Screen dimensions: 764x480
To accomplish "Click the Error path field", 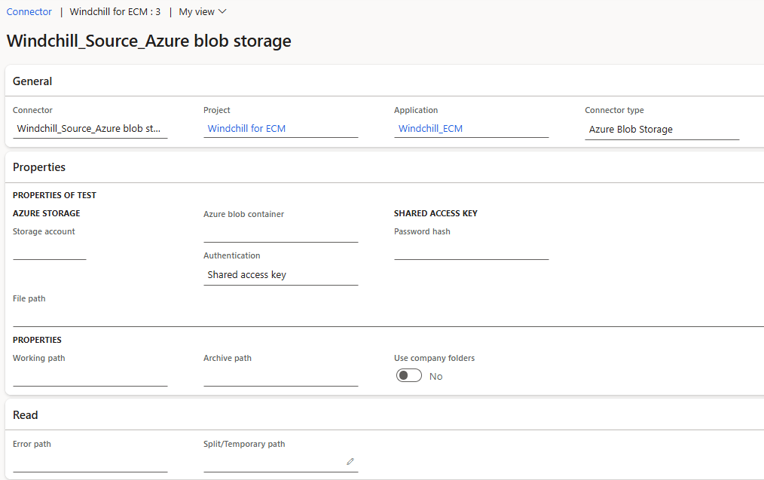I will (x=90, y=463).
